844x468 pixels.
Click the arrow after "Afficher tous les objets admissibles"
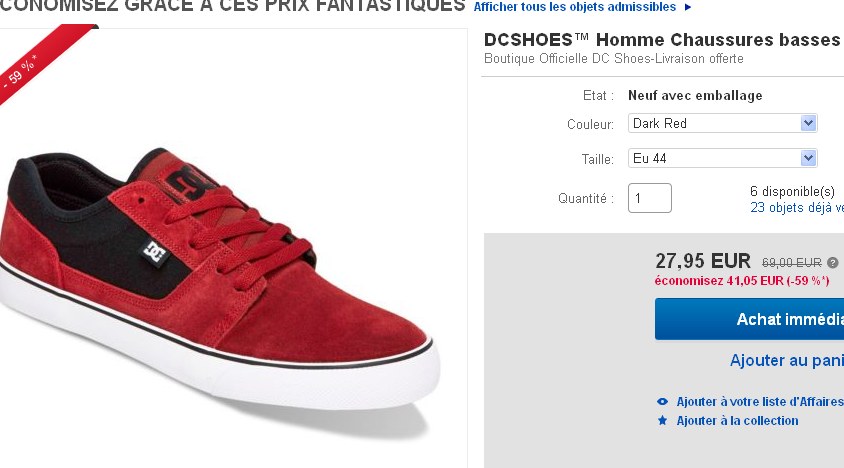tap(687, 7)
